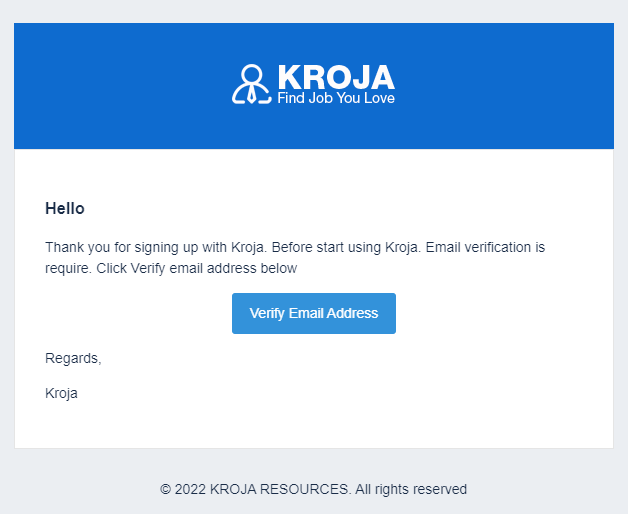Image resolution: width=628 pixels, height=514 pixels.
Task: Click the letter K of the KROJA logo
Action: click(289, 77)
